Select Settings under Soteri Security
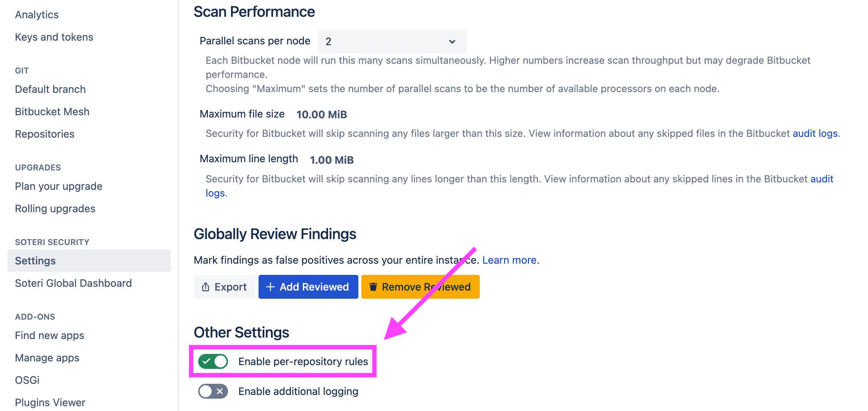 point(35,260)
